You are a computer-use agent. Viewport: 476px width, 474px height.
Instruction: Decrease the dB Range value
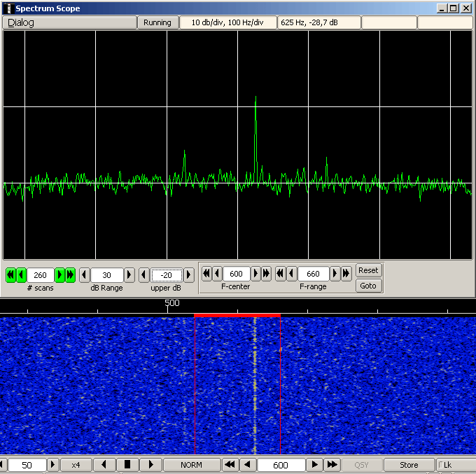(85, 275)
